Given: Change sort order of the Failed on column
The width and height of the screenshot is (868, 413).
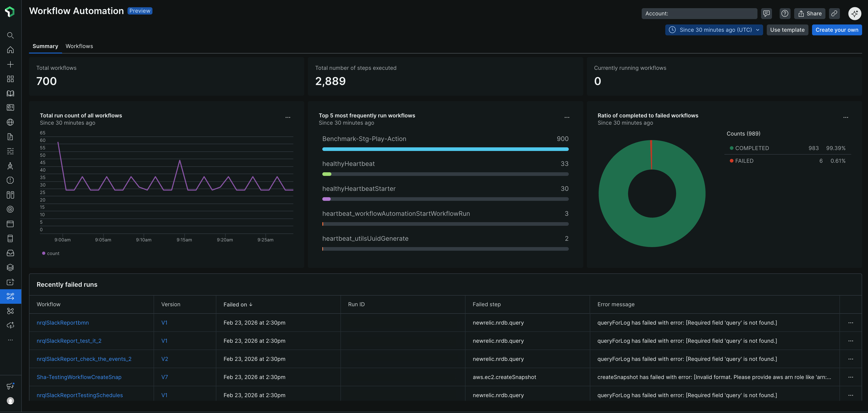Looking at the screenshot, I should [x=238, y=304].
